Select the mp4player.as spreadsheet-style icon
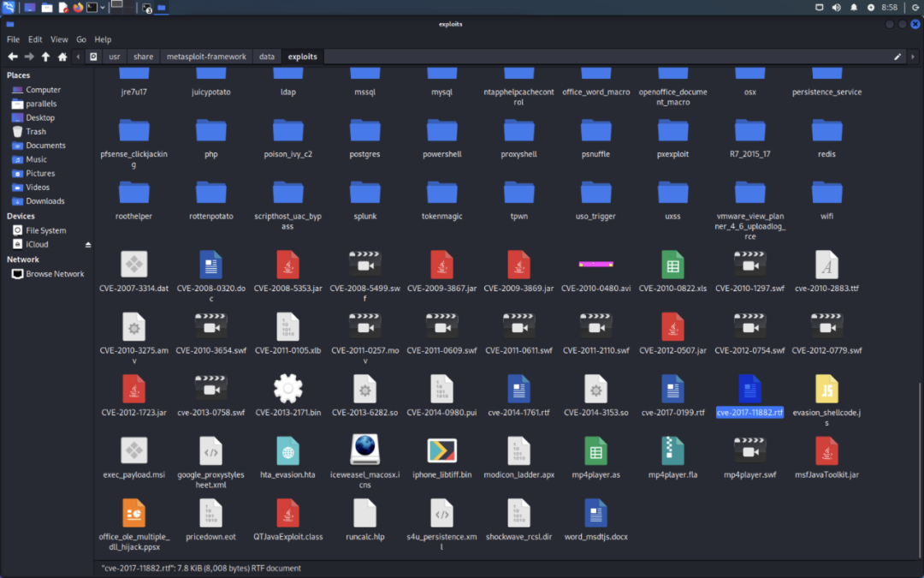924x578 pixels. click(595, 450)
